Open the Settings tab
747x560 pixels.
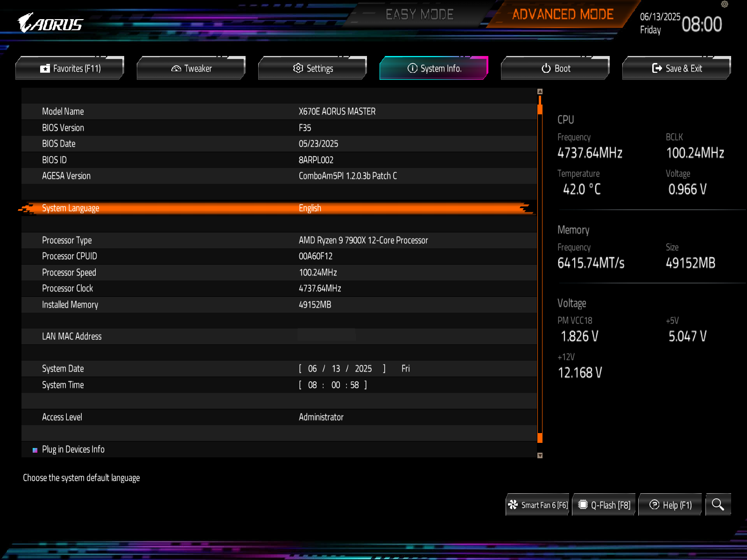(x=313, y=68)
